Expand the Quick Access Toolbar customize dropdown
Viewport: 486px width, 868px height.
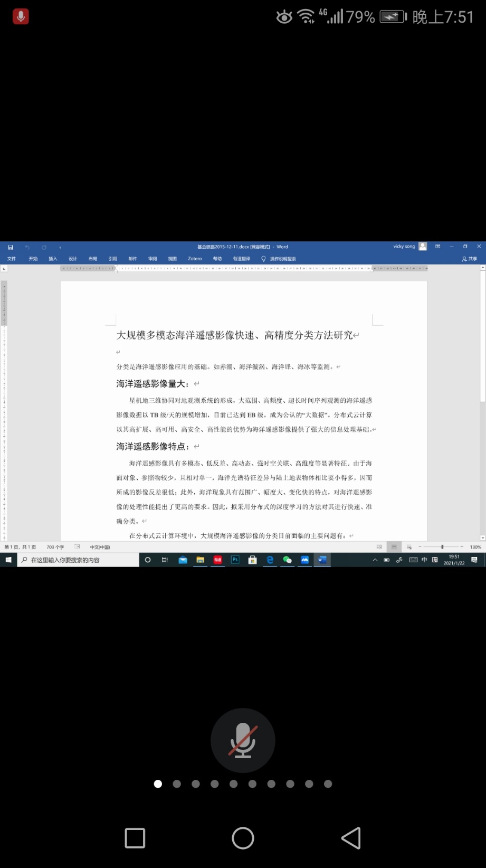tap(60, 247)
